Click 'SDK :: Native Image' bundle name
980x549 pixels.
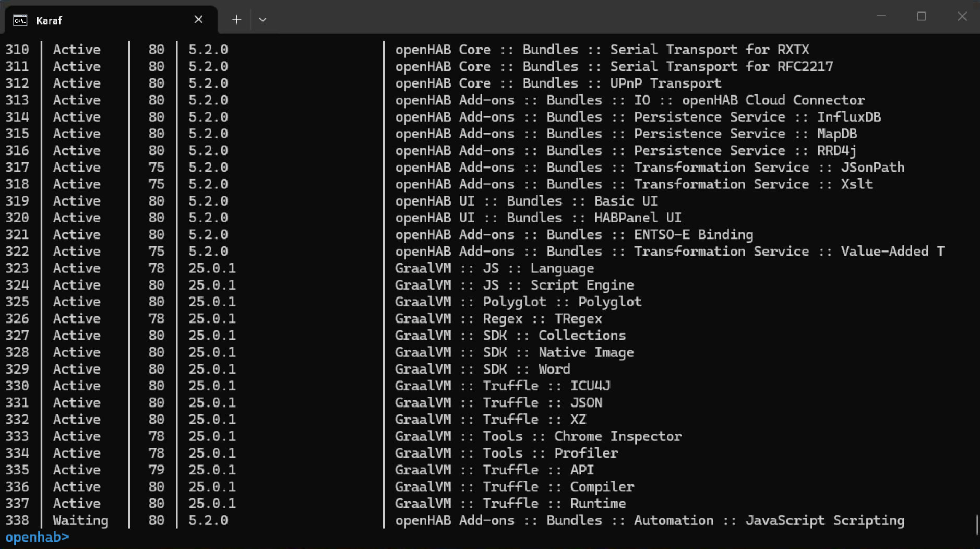[558, 352]
